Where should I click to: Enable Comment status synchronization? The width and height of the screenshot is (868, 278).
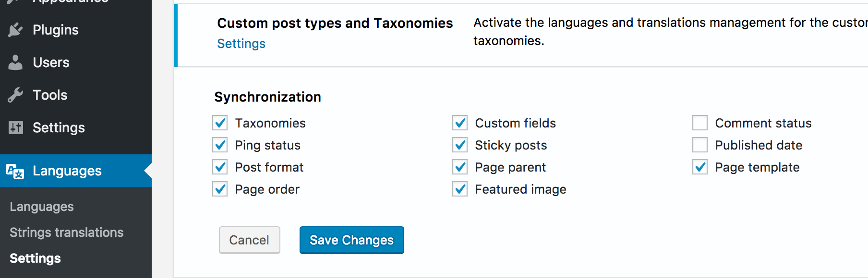[699, 123]
